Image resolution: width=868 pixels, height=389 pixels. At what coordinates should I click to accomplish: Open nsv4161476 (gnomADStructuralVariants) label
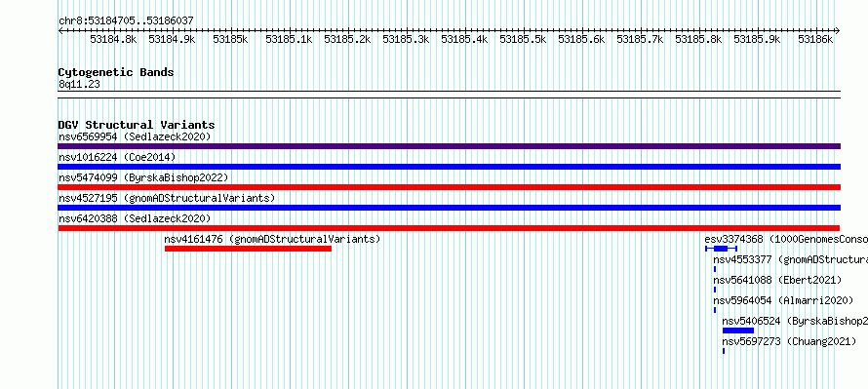272,239
